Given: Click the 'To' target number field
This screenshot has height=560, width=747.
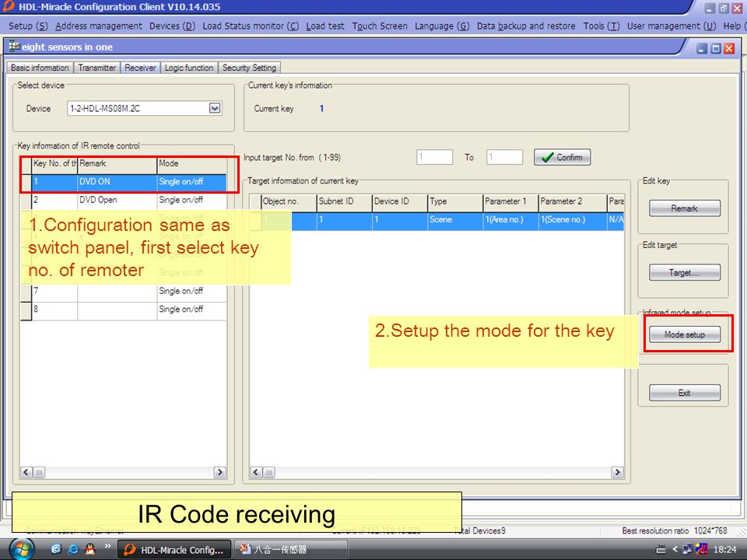Looking at the screenshot, I should [x=504, y=157].
